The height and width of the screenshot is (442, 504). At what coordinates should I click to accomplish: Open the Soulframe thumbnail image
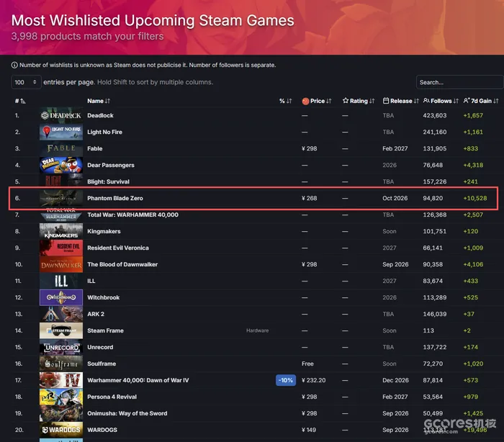pyautogui.click(x=61, y=364)
